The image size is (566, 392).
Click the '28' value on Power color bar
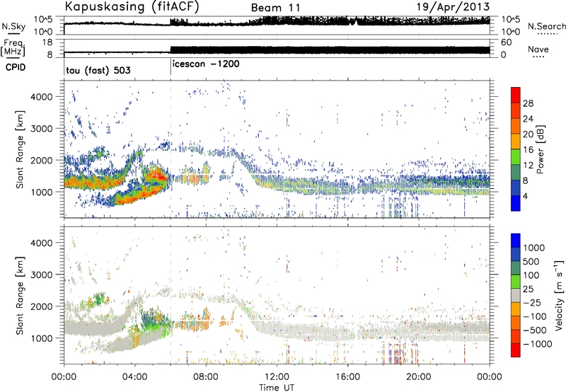pyautogui.click(x=528, y=103)
